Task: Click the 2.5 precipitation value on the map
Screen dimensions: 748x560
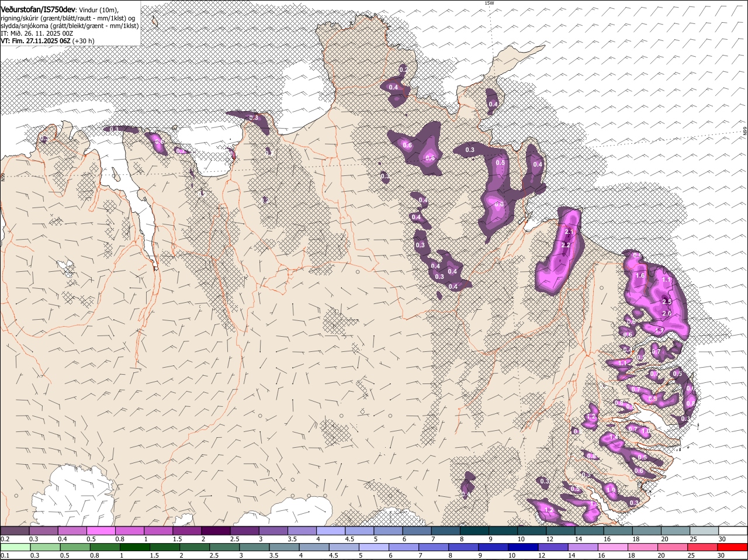Action: [x=667, y=301]
